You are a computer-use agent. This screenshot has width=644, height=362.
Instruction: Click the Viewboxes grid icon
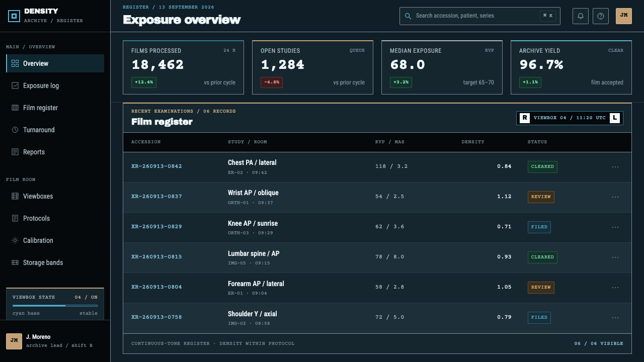(x=15, y=196)
